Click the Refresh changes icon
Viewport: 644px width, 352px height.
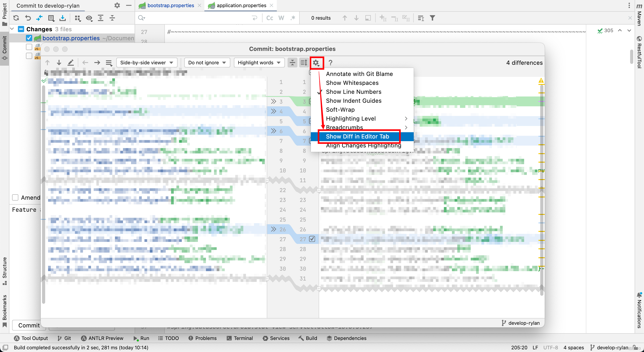point(16,18)
